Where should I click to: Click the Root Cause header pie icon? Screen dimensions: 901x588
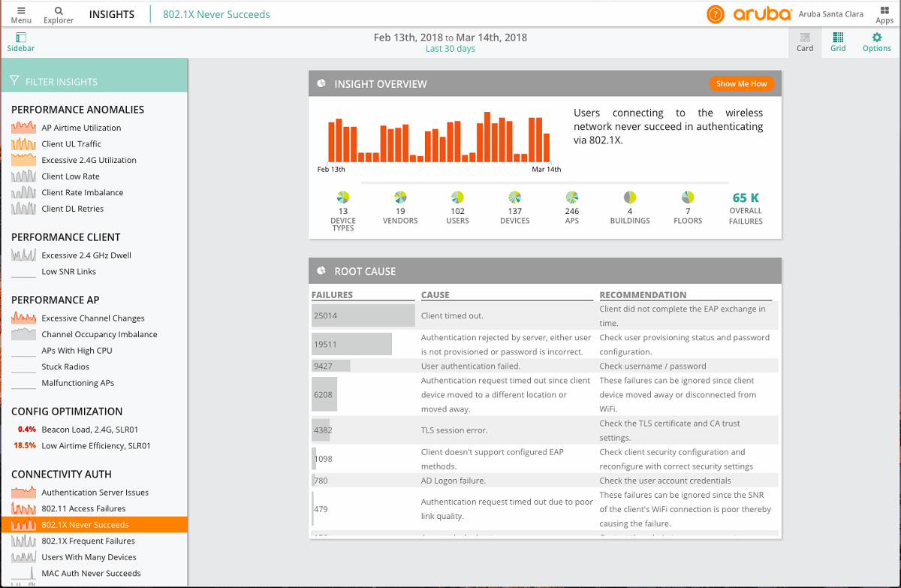point(321,271)
